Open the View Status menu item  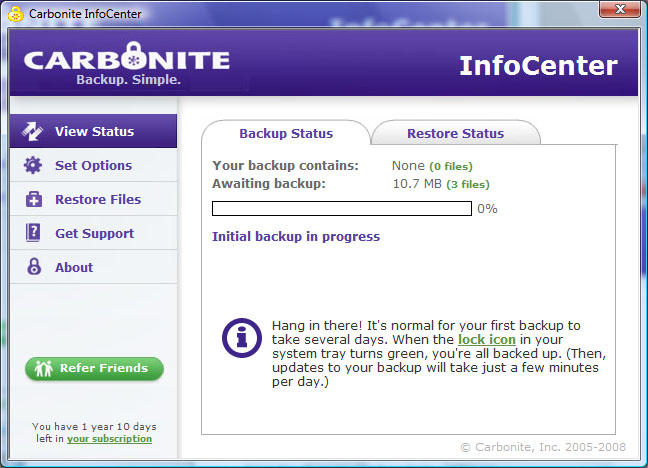point(93,131)
